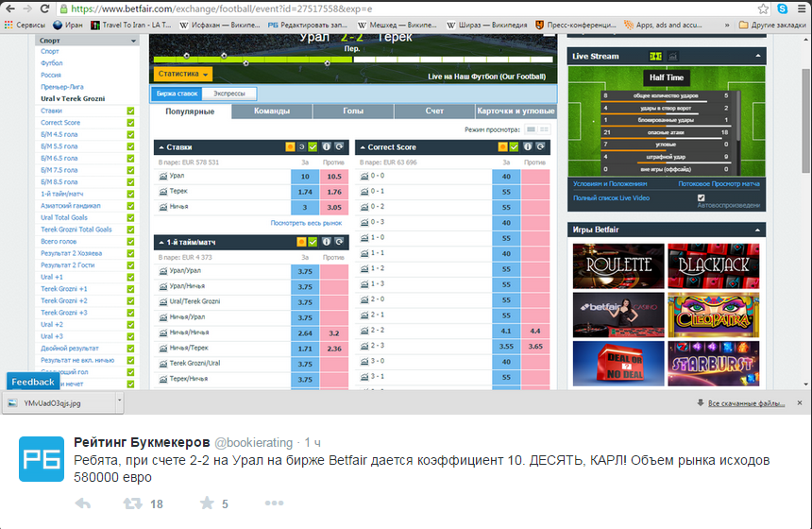Image resolution: width=812 pixels, height=529 pixels.
Task: Collapse the Ставки market panel
Action: click(161, 147)
